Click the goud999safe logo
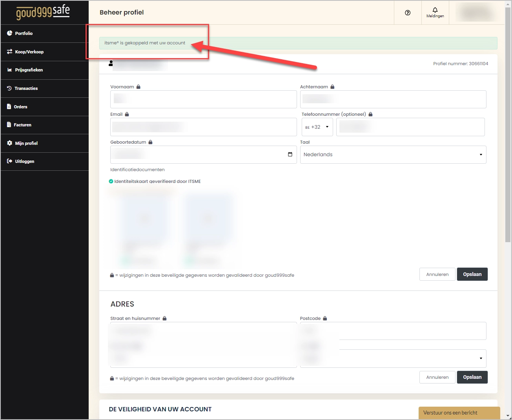This screenshot has width=512, height=420. pos(43,12)
